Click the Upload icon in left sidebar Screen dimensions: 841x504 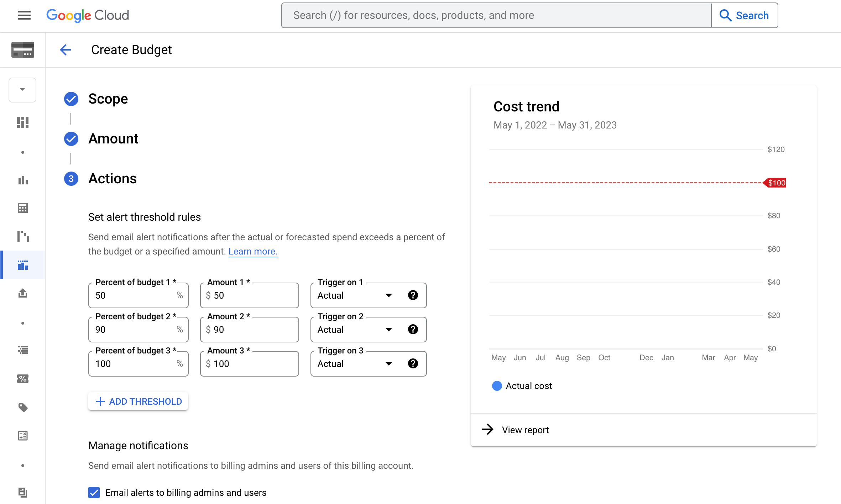point(23,293)
